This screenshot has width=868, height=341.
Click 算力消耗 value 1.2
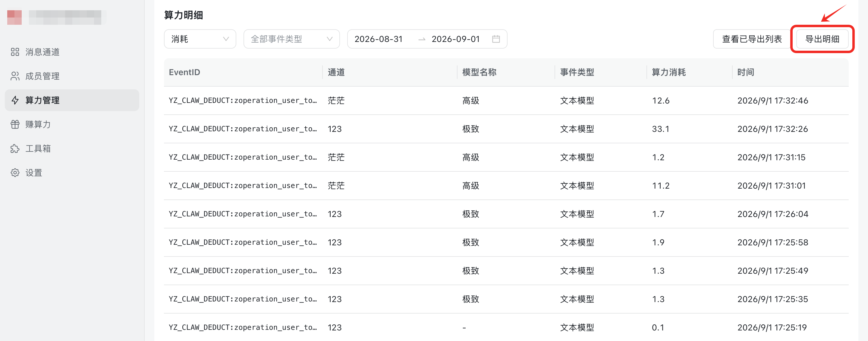tap(658, 157)
